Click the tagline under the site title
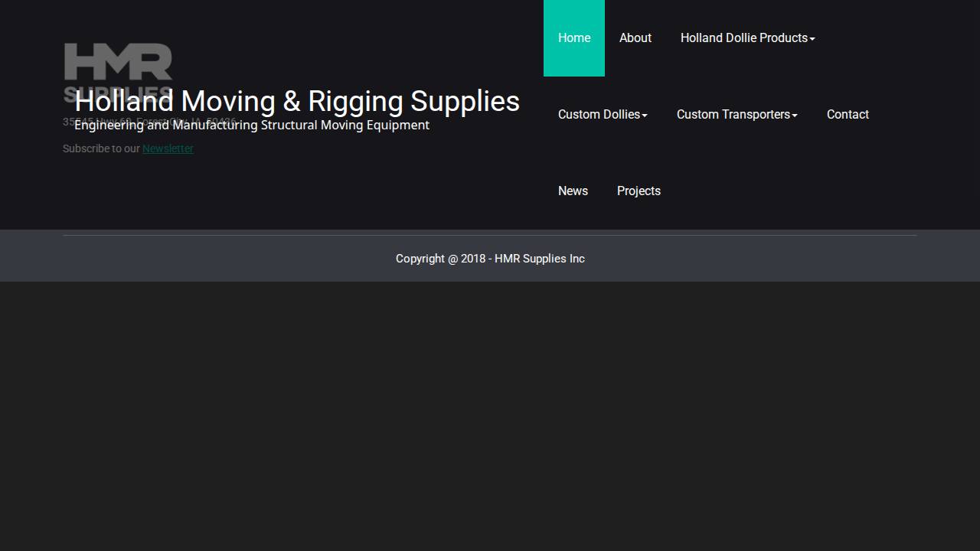The width and height of the screenshot is (980, 551). click(x=252, y=125)
